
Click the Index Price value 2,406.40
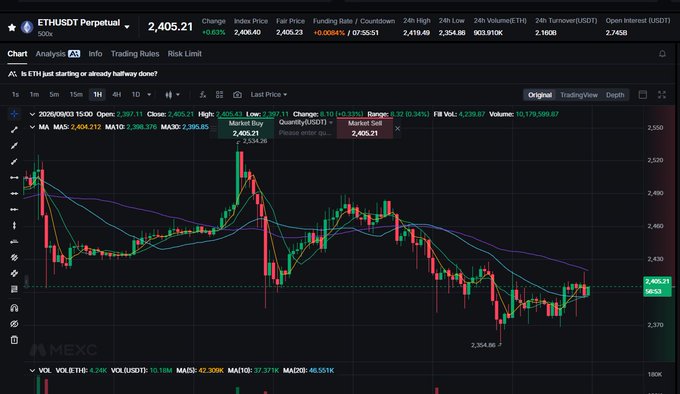click(247, 33)
